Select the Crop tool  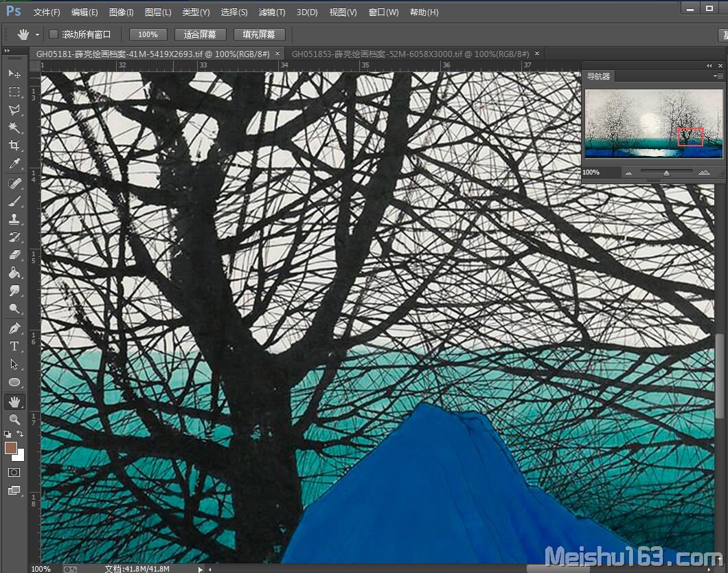[x=14, y=146]
